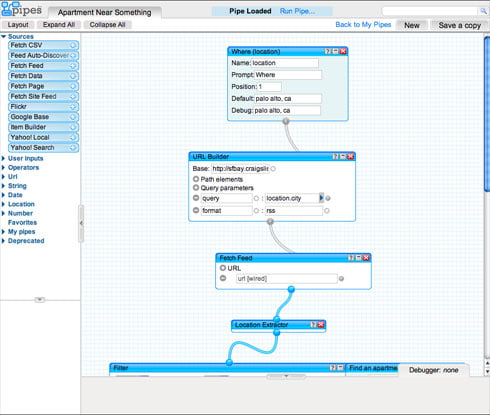
Task: Collapse the URL Builder module
Action: pos(343,156)
